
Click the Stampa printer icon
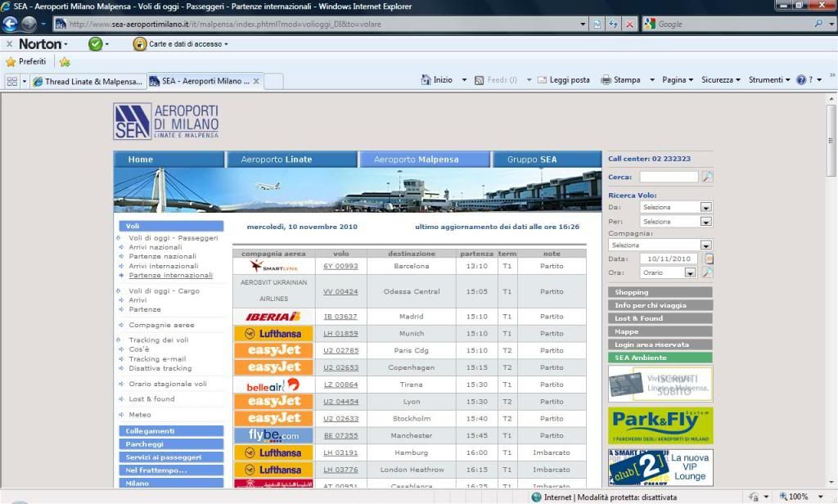click(606, 80)
